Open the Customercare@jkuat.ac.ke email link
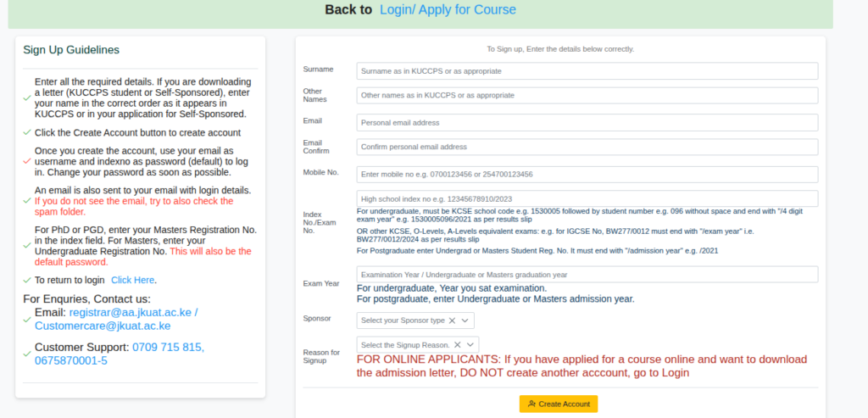The width and height of the screenshot is (868, 418). (x=103, y=326)
